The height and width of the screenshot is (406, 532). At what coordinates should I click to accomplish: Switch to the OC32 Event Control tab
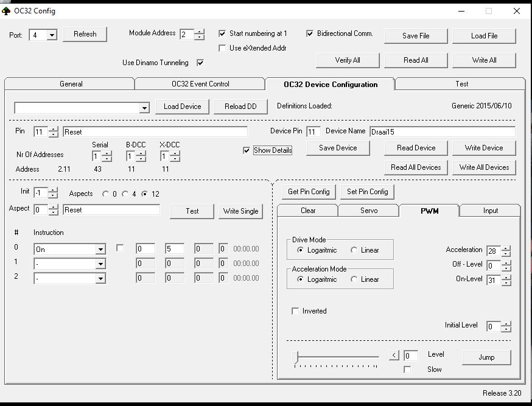(x=200, y=84)
